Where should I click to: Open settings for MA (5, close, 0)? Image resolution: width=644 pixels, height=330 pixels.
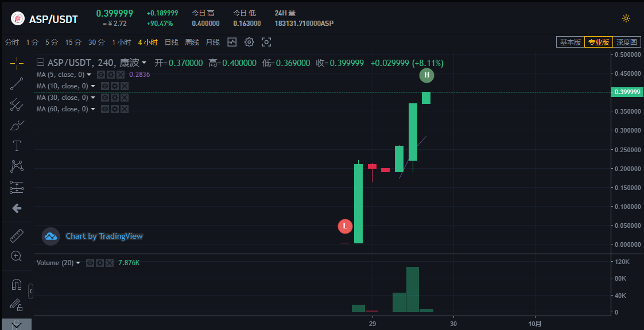(x=110, y=75)
